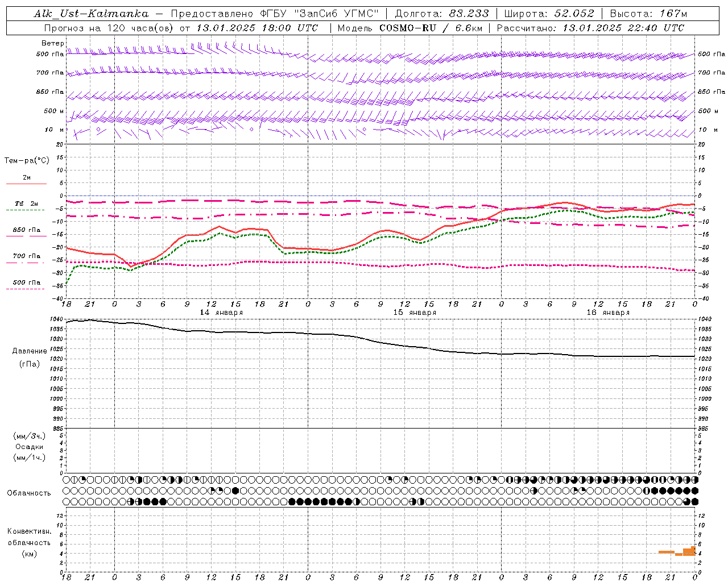Click the Ветер wind panel label
Viewport: 728px width, 582px height.
[52, 43]
